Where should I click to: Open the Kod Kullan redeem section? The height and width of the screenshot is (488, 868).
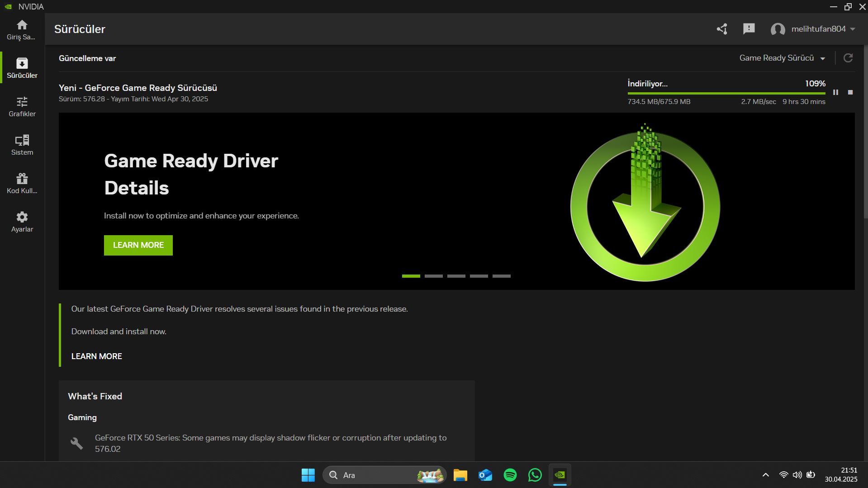click(22, 184)
